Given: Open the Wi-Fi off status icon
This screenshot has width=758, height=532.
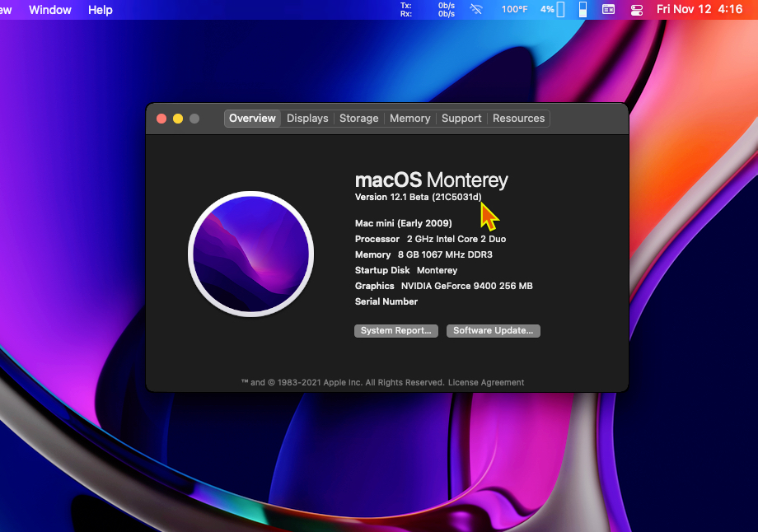Looking at the screenshot, I should tap(476, 9).
